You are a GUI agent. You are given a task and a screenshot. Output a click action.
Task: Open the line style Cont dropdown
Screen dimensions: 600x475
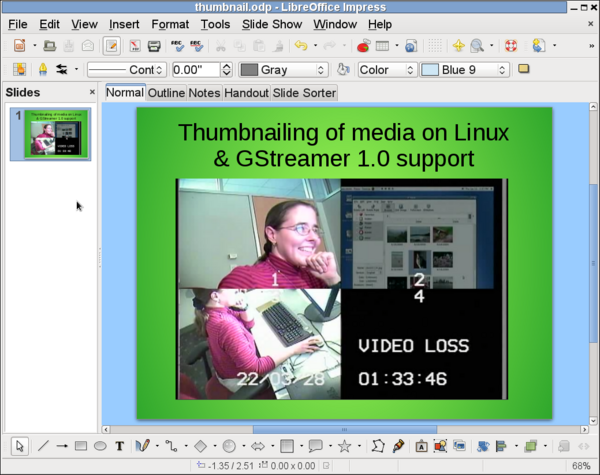(x=127, y=70)
